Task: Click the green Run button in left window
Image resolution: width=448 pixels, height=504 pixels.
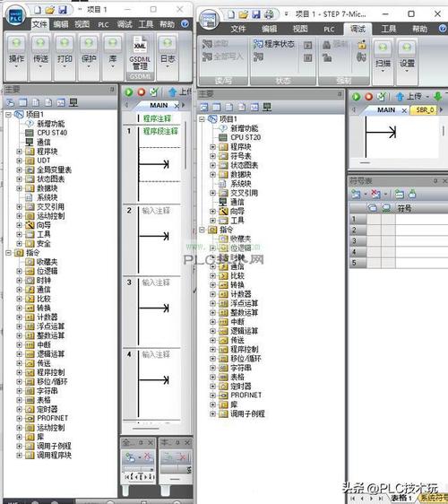Action: pyautogui.click(x=129, y=92)
